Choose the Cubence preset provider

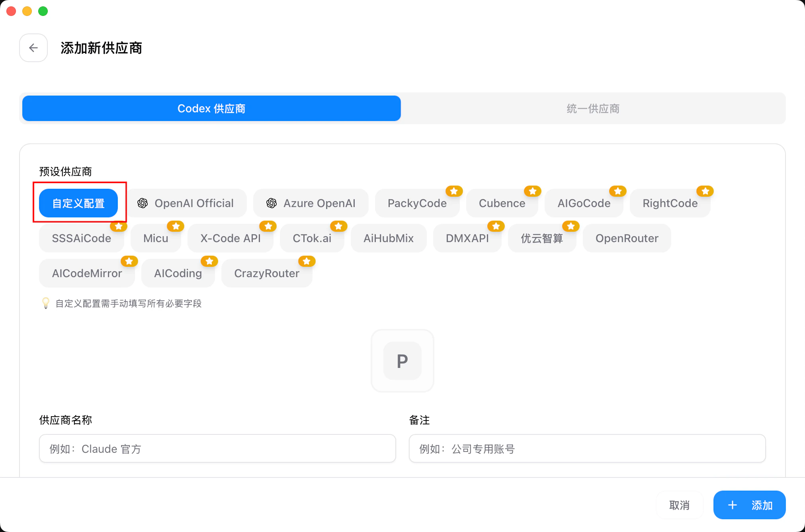pos(502,203)
